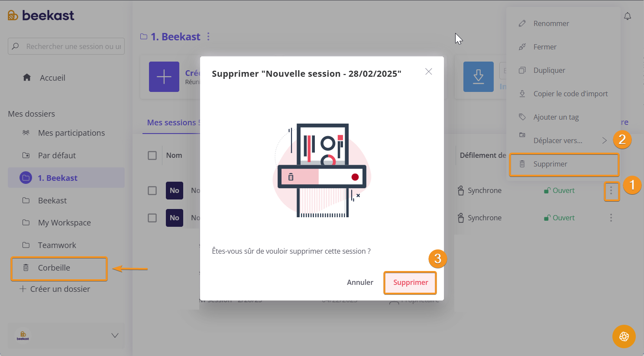644x356 pixels.
Task: Check the second session row checkbox
Action: [x=152, y=218]
